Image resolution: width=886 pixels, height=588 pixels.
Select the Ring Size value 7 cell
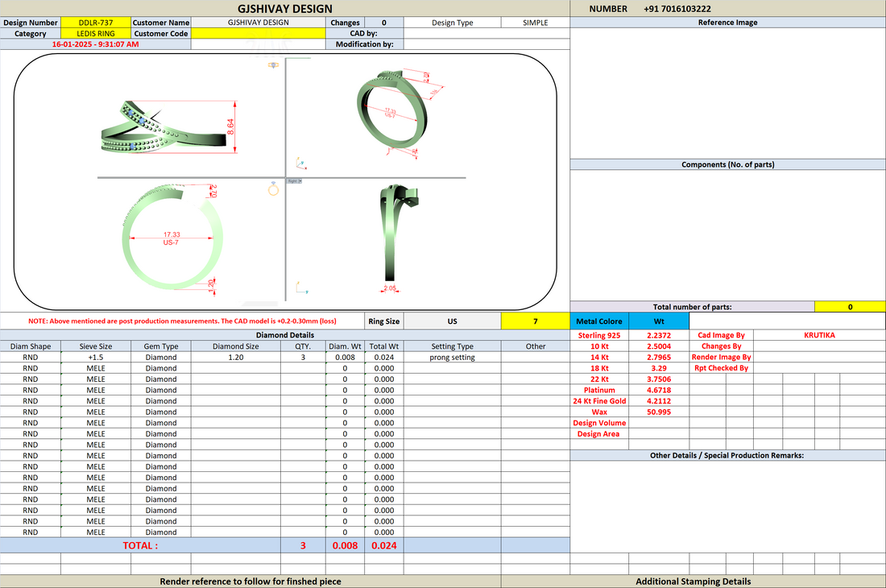[535, 321]
